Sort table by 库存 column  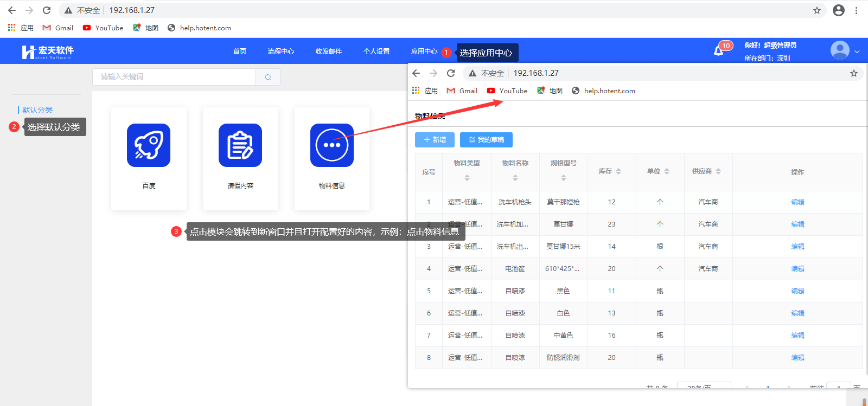pyautogui.click(x=618, y=171)
